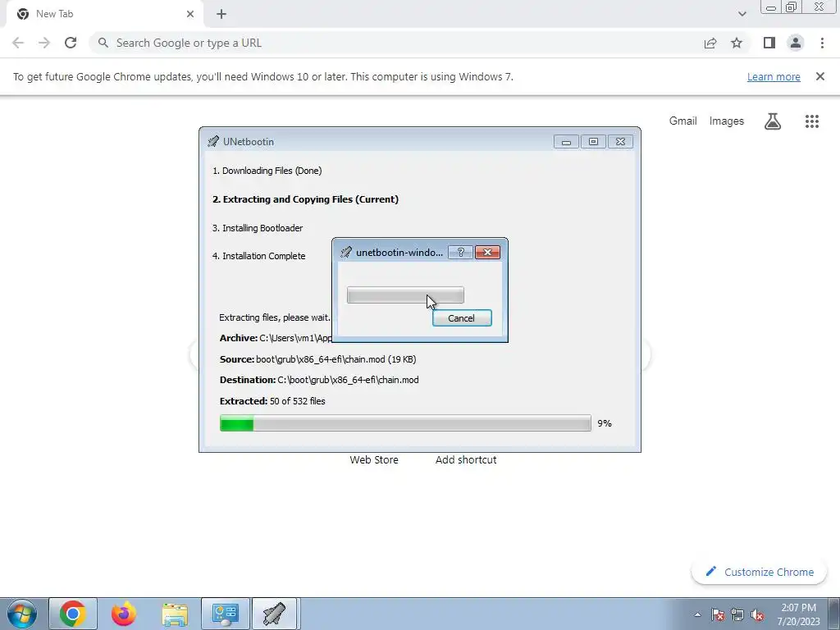Click "2. Extracting and Copying Files (Current)"
840x630 pixels.
point(305,199)
